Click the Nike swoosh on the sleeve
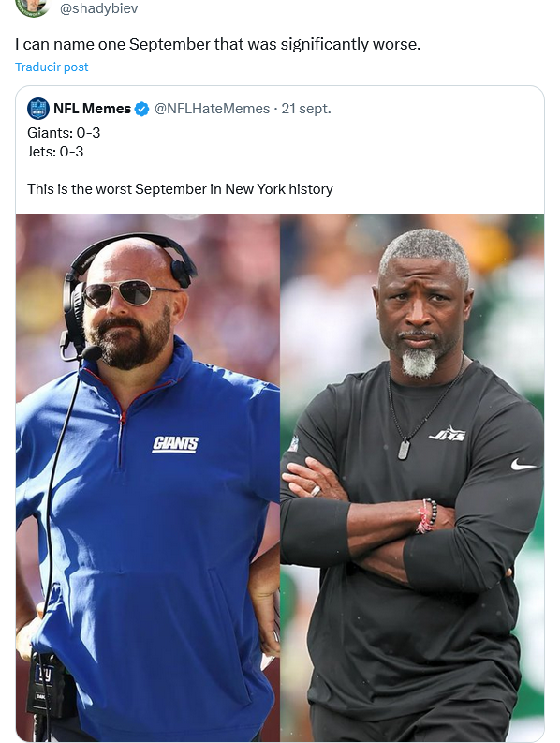Screen dimensions: 560x743 [524, 465]
